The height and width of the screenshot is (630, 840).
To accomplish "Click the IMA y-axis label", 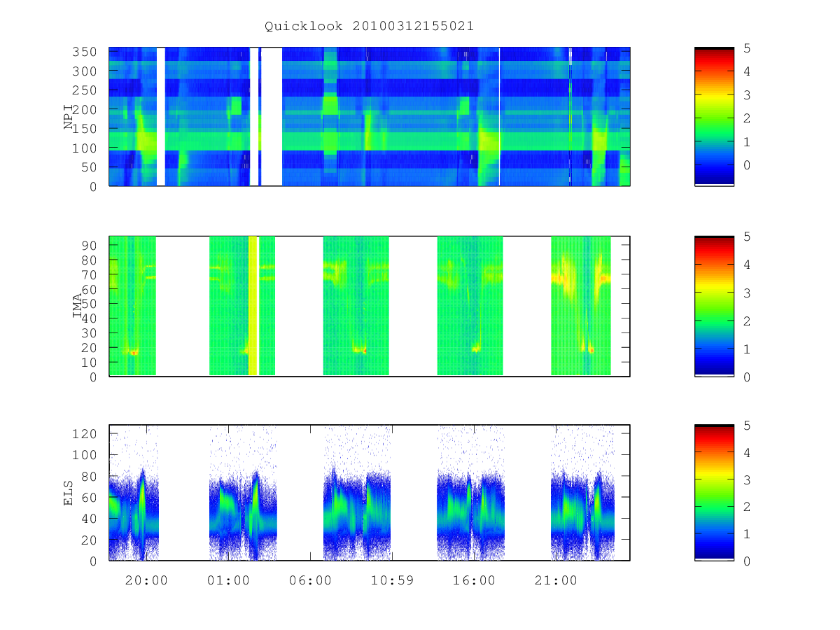I will tap(78, 307).
